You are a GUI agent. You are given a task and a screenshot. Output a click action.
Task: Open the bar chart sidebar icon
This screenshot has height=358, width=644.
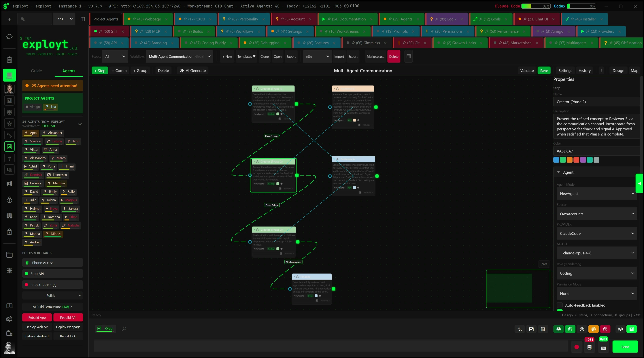pos(9,101)
